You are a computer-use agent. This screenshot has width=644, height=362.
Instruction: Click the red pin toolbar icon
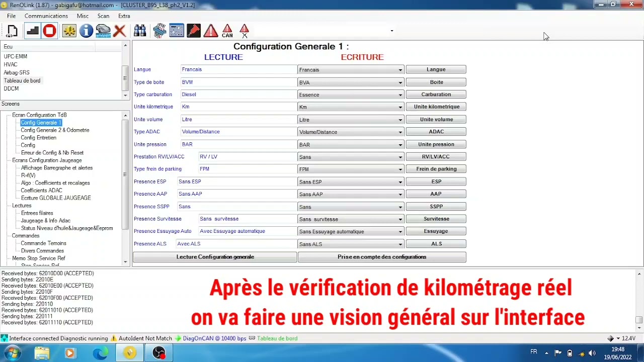(x=194, y=31)
